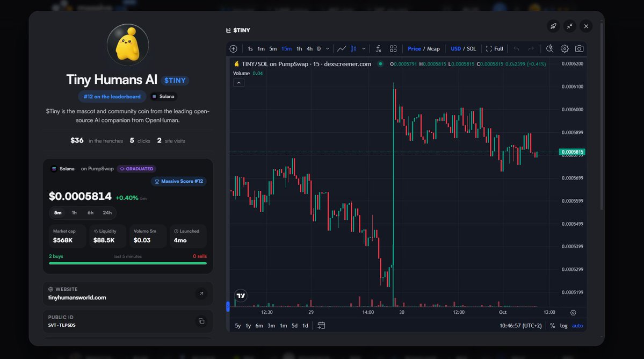This screenshot has width=644, height=359.
Task: Click the current price label 0.0005815
Action: tap(572, 152)
